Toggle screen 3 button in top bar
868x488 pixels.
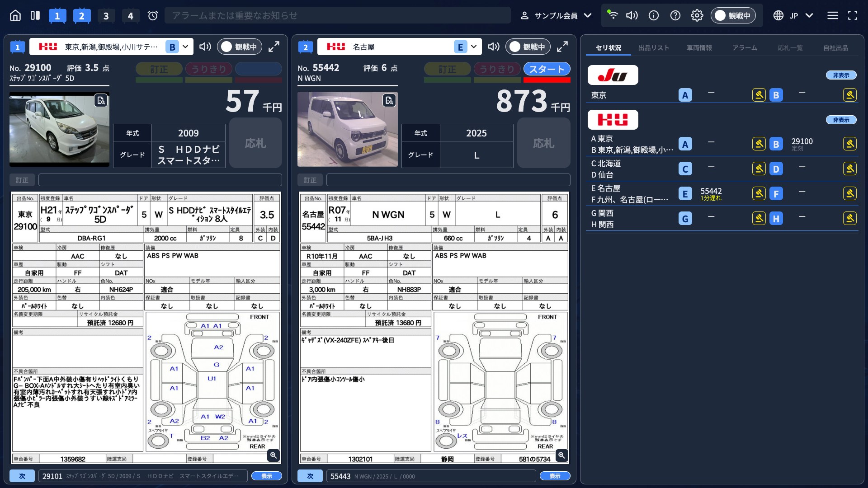(106, 16)
